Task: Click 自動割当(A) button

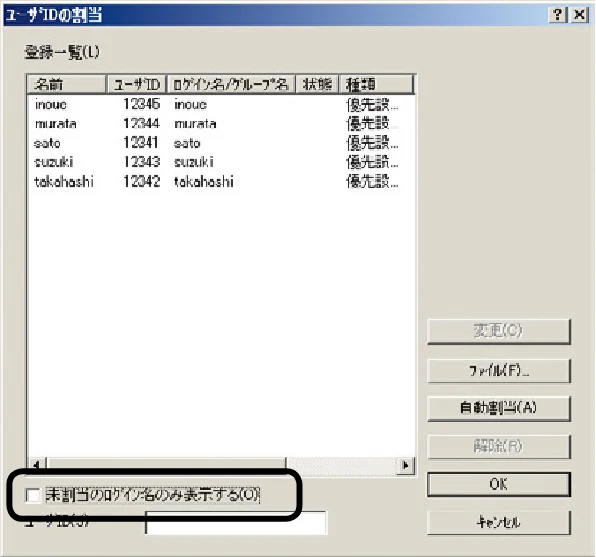Action: (499, 408)
